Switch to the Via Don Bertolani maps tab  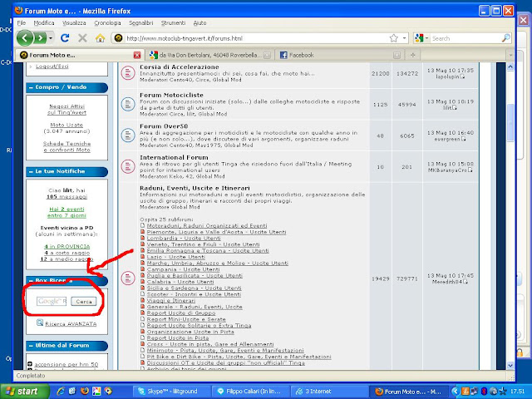click(210, 55)
